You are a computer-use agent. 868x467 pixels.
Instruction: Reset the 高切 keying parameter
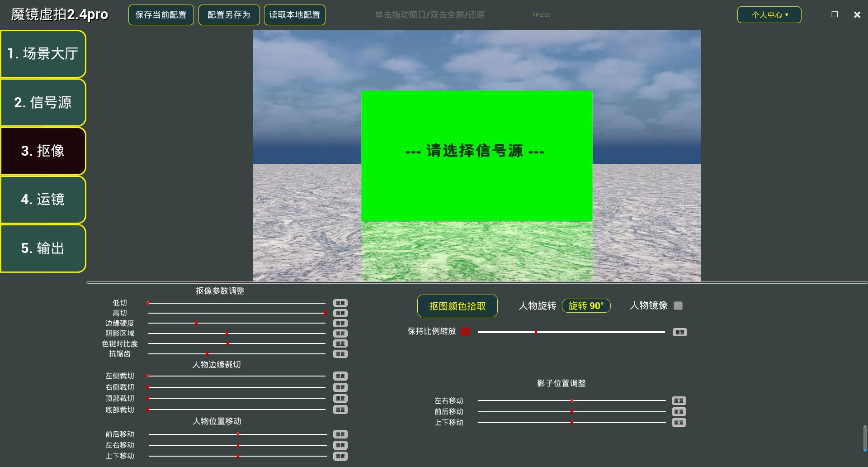[340, 313]
